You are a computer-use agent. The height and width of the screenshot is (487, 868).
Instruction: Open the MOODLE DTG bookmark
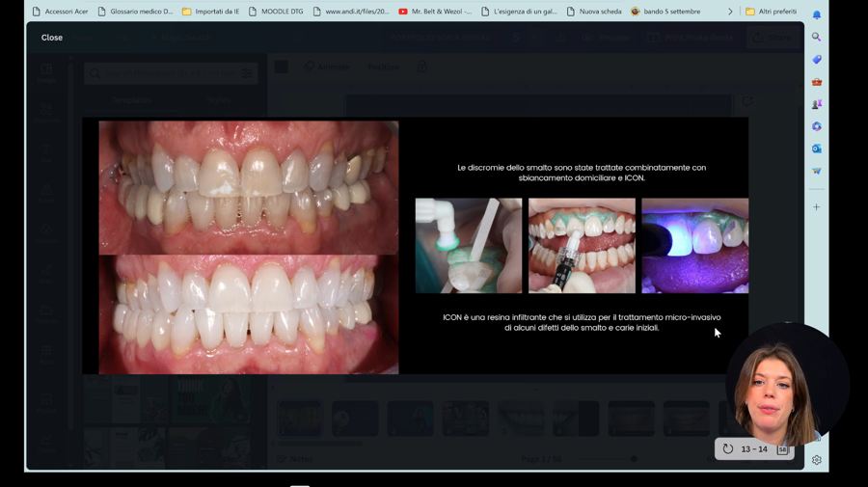click(276, 11)
